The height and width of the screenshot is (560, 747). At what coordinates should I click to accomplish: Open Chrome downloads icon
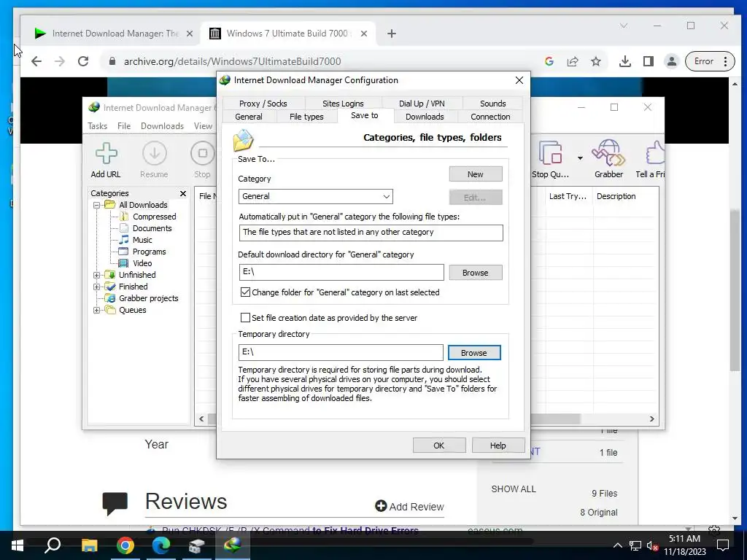click(x=625, y=61)
